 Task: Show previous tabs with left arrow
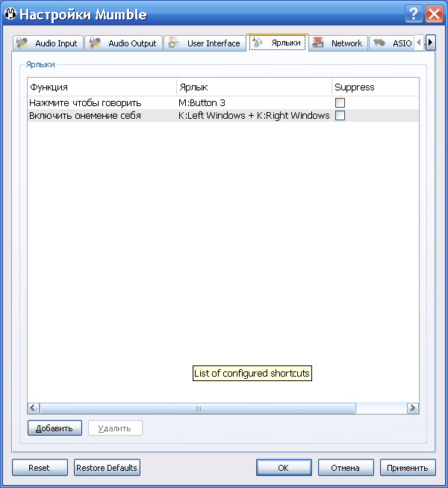(x=419, y=43)
